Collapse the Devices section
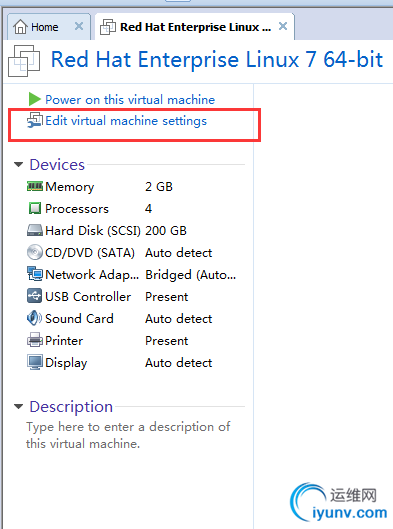This screenshot has width=393, height=529. 18,165
